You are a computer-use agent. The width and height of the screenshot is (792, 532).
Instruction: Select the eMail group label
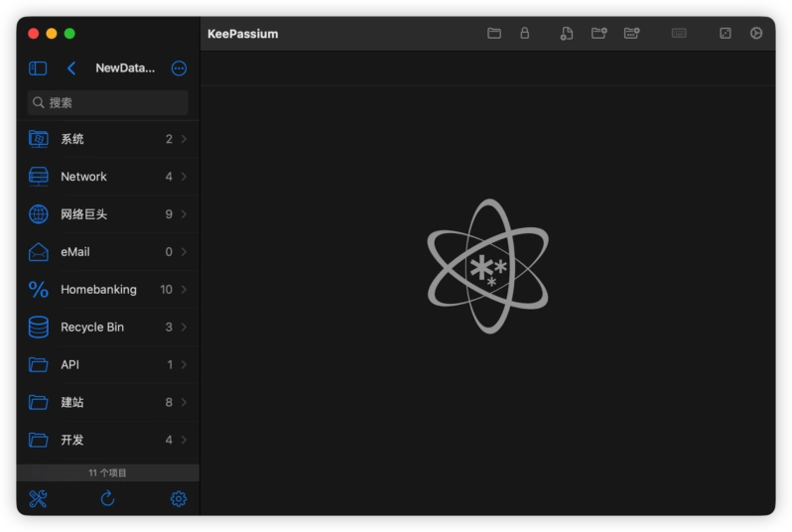pyautogui.click(x=75, y=251)
